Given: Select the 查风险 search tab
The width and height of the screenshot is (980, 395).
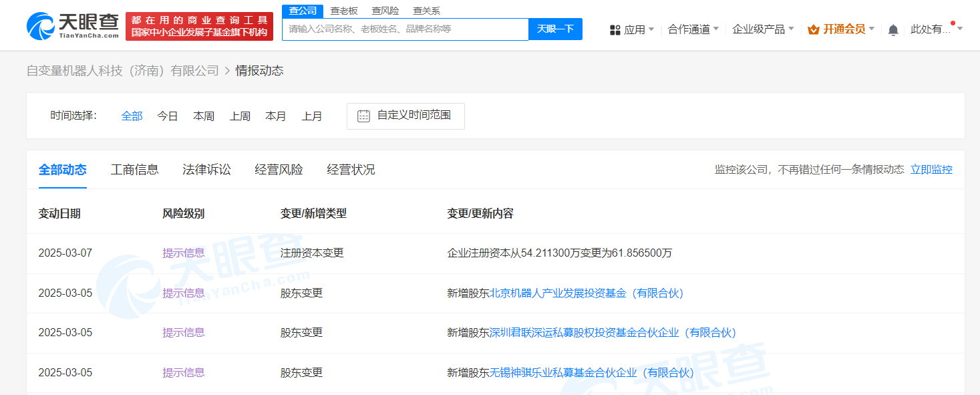Looking at the screenshot, I should click(385, 11).
